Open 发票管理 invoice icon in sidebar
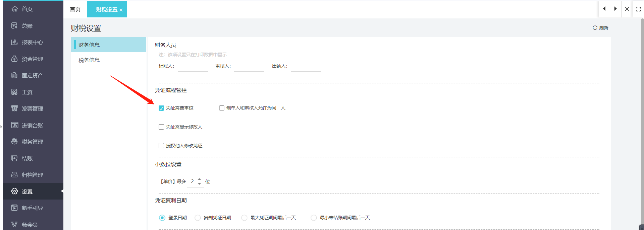The width and height of the screenshot is (644, 230). pyautogui.click(x=14, y=108)
